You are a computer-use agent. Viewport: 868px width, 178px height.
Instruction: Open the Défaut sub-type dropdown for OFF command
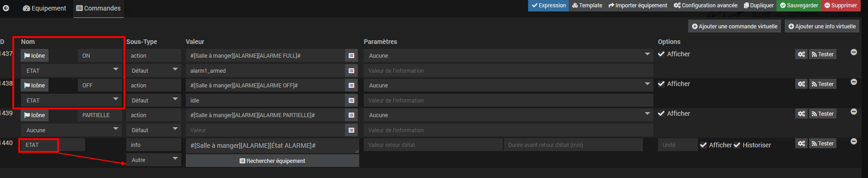click(x=154, y=100)
